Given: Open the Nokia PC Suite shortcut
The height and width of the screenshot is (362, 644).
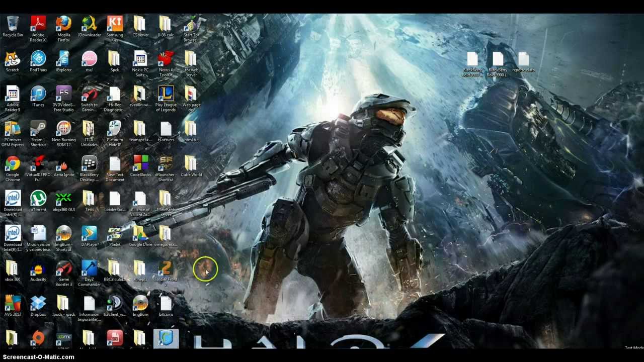Looking at the screenshot, I should (140, 64).
